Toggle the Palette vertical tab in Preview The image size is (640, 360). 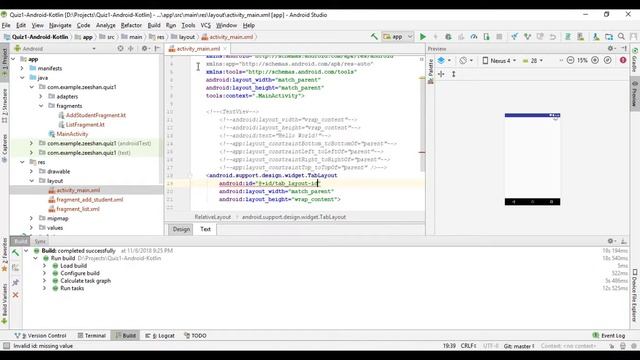[430, 71]
